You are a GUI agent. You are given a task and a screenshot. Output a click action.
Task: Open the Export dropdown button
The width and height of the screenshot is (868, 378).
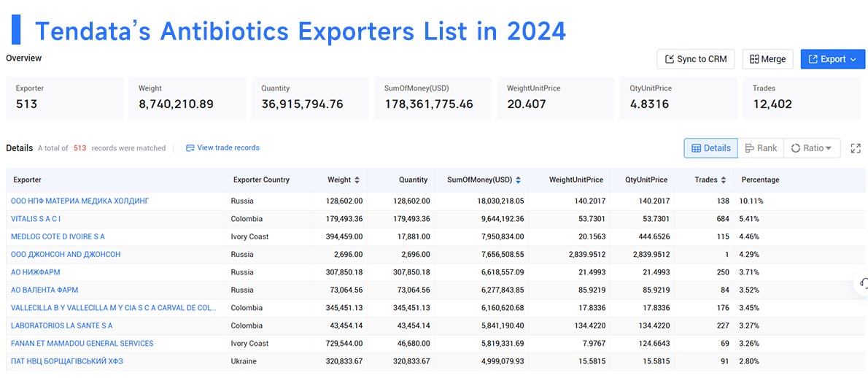832,59
